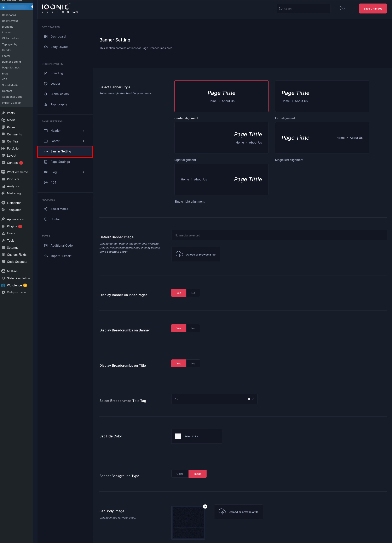Upload or browse Default Banner Image file
The width and height of the screenshot is (392, 543).
tap(195, 254)
